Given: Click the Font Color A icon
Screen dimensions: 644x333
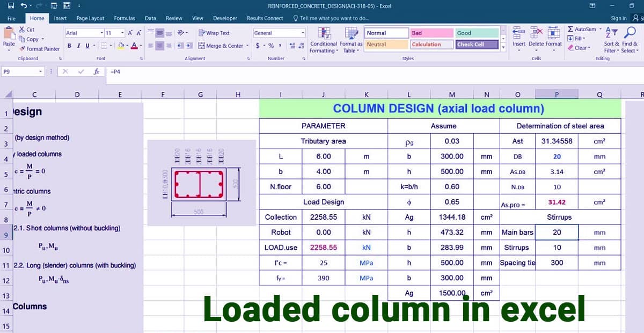Looking at the screenshot, I should pos(134,46).
